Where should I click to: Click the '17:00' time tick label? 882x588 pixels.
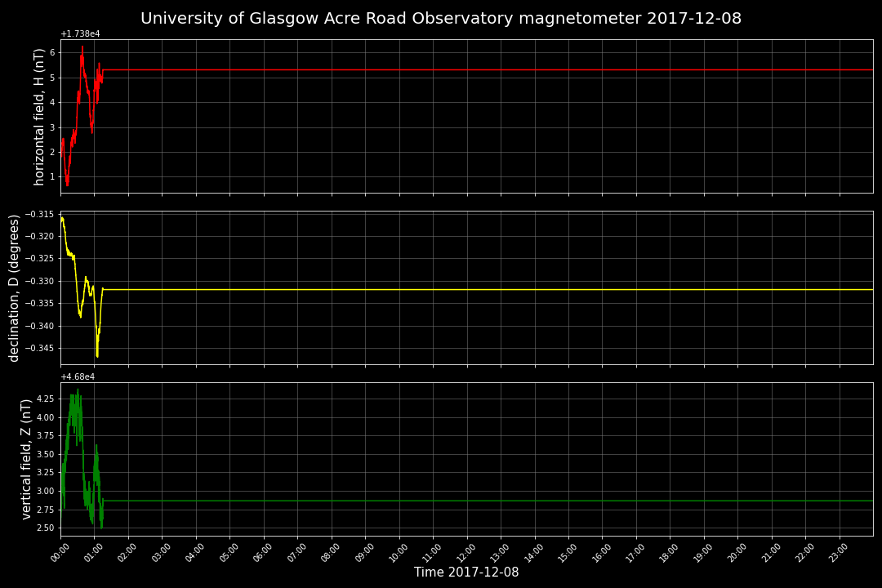(635, 554)
